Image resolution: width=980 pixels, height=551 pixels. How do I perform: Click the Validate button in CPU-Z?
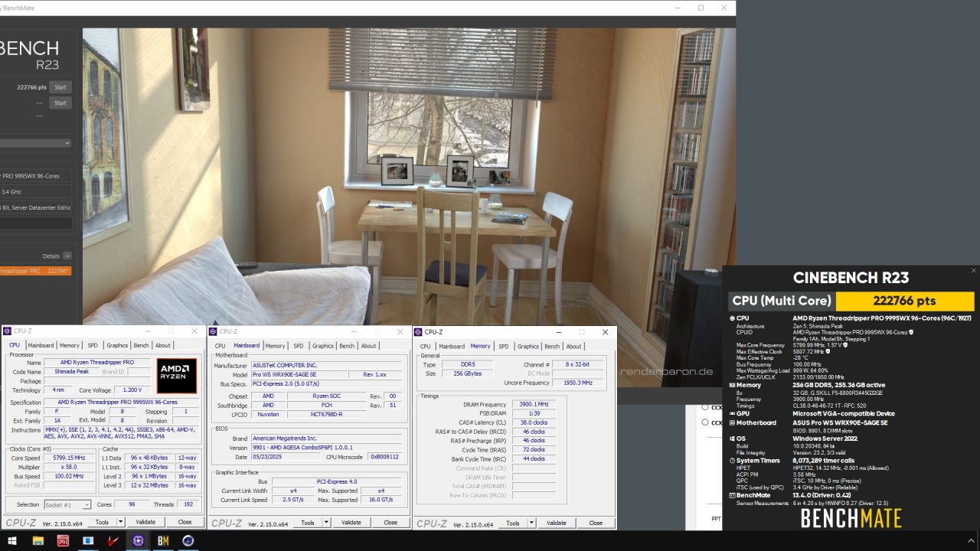click(x=146, y=520)
